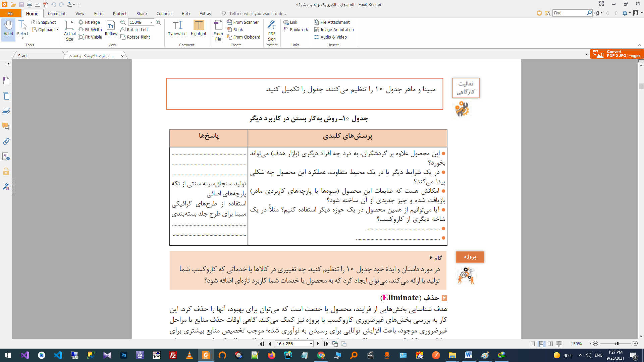Image resolution: width=644 pixels, height=362 pixels.
Task: Enable Facing pages view mode
Action: pos(550,344)
